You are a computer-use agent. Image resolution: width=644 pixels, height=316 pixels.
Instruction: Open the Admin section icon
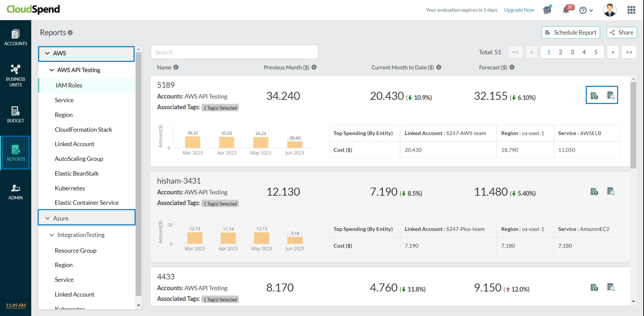15,192
